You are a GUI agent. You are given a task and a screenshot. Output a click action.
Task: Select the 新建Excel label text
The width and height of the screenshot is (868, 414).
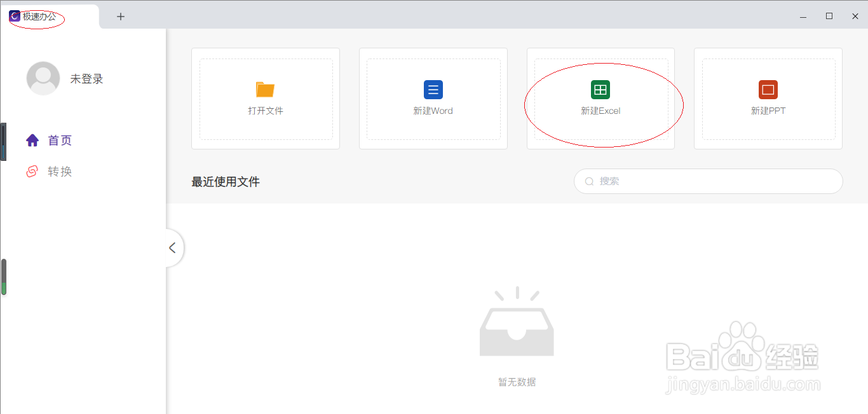pyautogui.click(x=601, y=110)
